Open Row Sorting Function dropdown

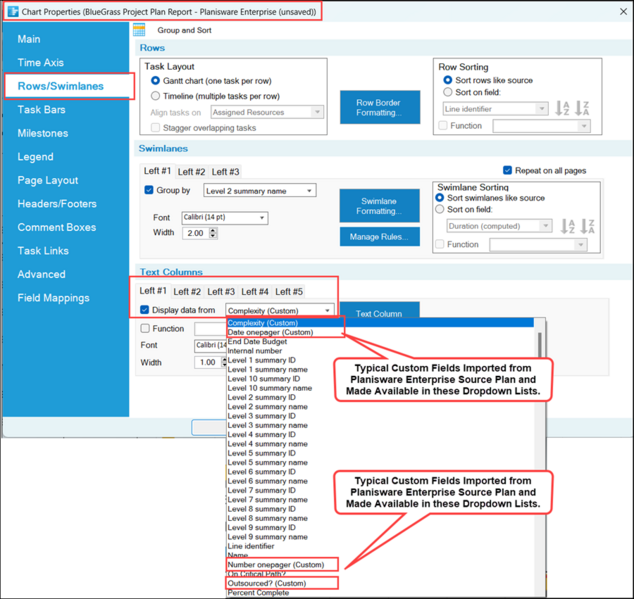[541, 126]
